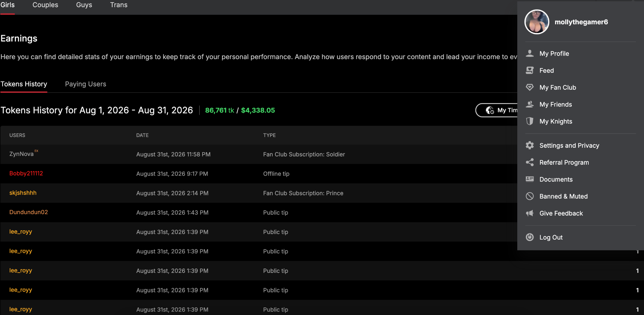Switch to the Paying Users tab
The image size is (644, 315).
(x=86, y=84)
